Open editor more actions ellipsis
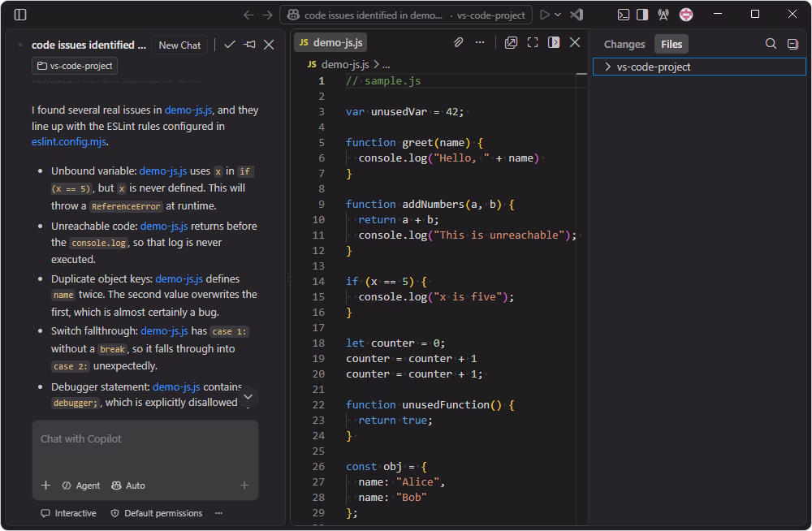Viewport: 812px width, 531px height. point(480,42)
